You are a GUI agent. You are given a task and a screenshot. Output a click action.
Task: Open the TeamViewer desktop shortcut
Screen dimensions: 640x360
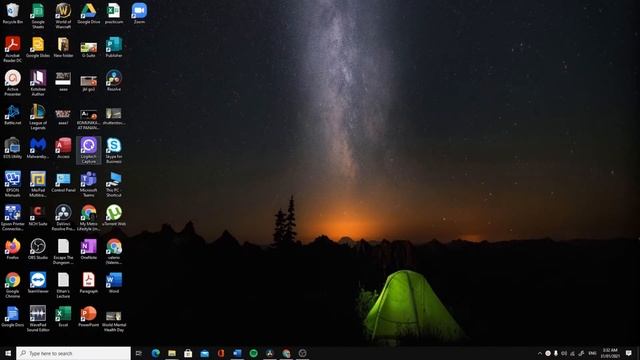(x=38, y=283)
